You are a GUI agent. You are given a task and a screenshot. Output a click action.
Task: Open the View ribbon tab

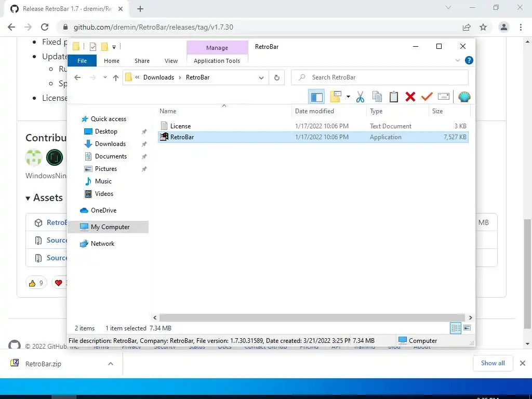[x=171, y=61]
